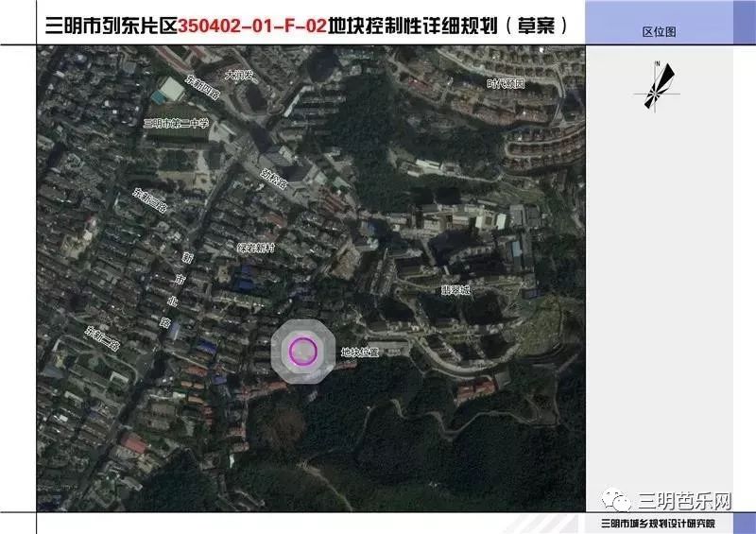Viewport: 756px width, 534px height.
Task: Click the 时代嘉园 map label
Action: point(505,83)
